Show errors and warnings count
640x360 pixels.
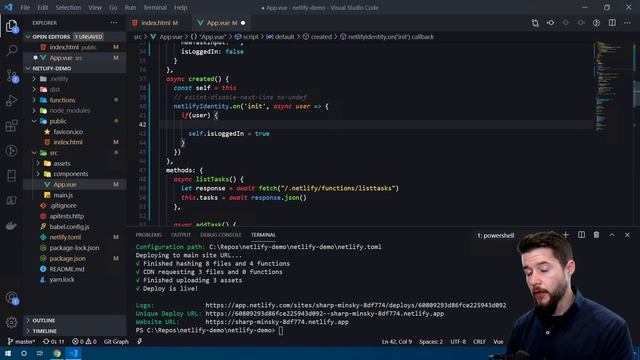point(84,342)
